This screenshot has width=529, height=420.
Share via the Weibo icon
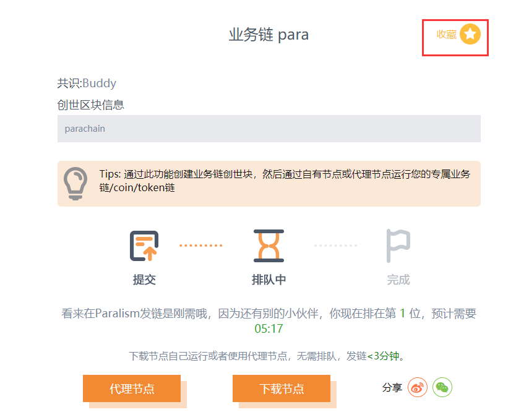(x=418, y=387)
